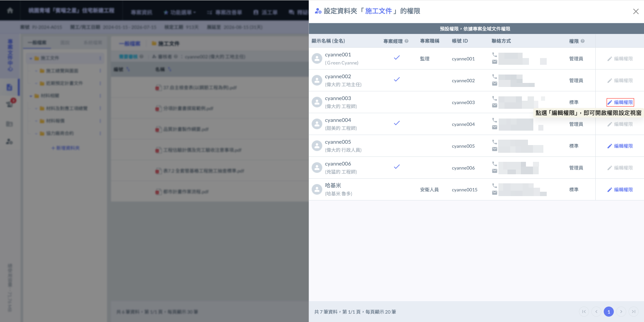This screenshot has height=322, width=644.
Task: Click the mail icon in cyanne002's row
Action: tap(494, 84)
